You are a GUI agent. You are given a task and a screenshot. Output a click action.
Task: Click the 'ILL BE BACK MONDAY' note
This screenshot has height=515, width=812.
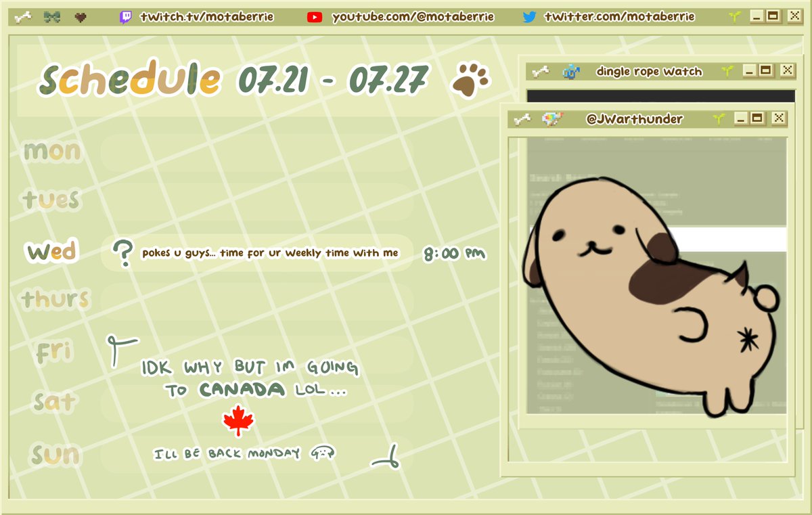[x=227, y=453]
